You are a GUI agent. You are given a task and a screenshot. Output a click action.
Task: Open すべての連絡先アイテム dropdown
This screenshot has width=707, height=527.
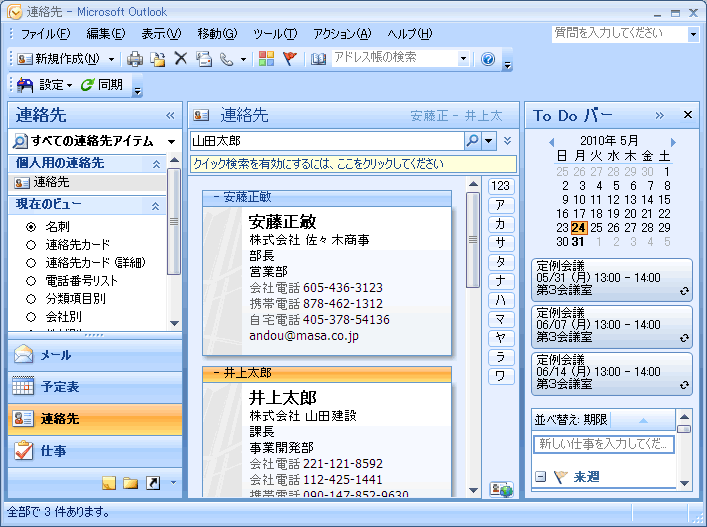tap(171, 142)
